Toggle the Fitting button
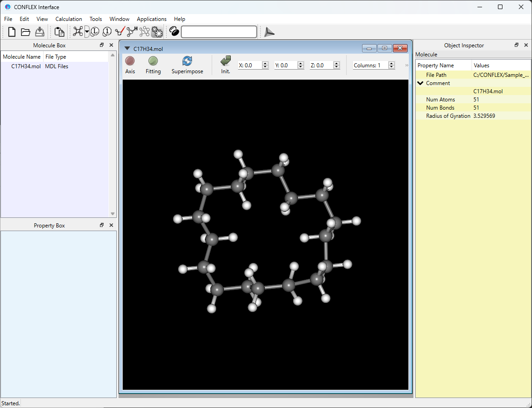 pos(153,61)
